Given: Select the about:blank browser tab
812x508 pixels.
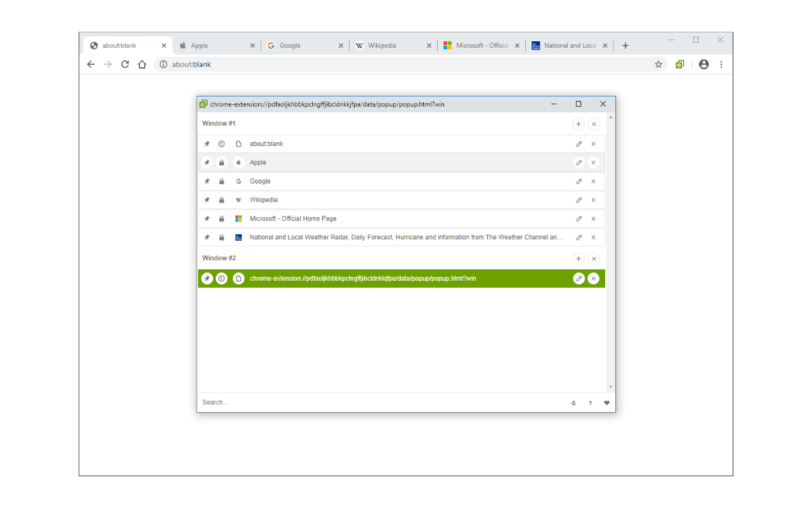Looking at the screenshot, I should [127, 46].
